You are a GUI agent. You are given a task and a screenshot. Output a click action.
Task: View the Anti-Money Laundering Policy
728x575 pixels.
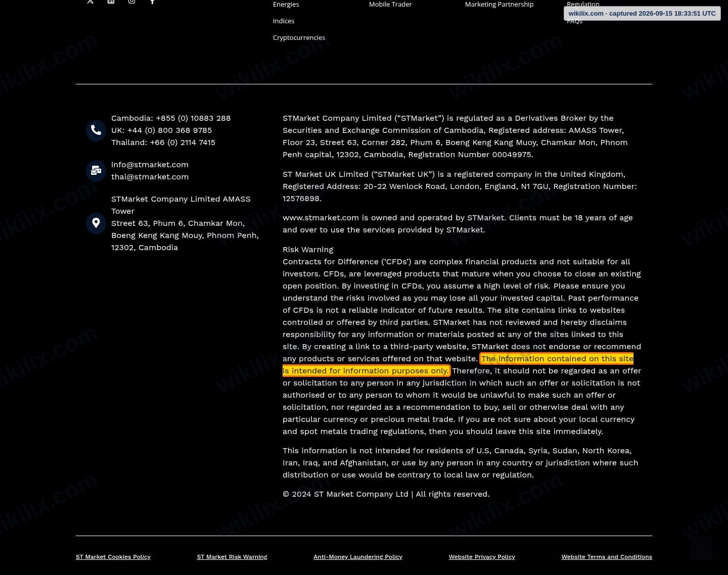pos(358,557)
